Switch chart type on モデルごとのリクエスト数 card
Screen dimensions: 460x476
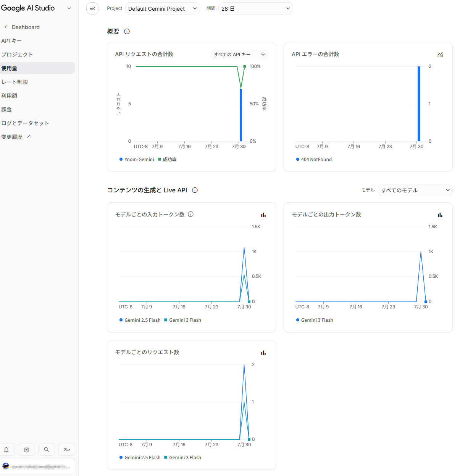263,353
